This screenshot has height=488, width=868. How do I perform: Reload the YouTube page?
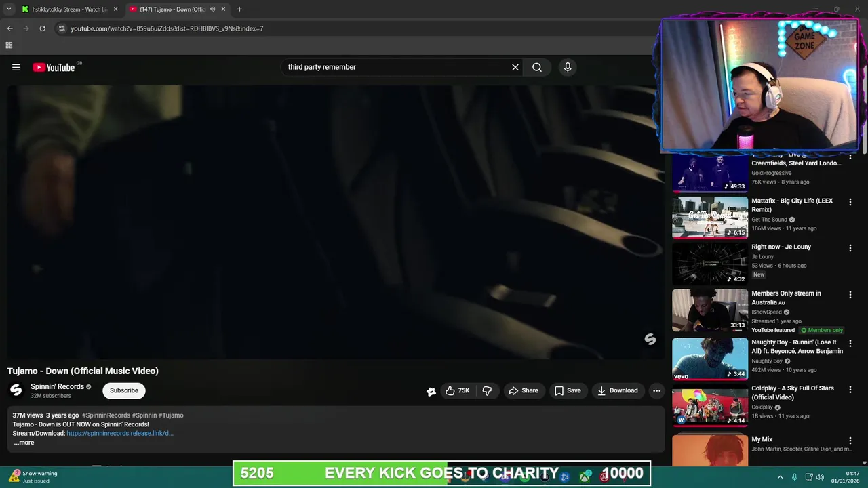(x=42, y=28)
